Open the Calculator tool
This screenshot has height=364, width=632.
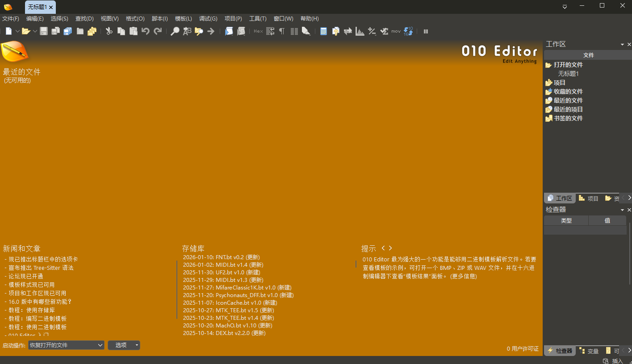323,31
